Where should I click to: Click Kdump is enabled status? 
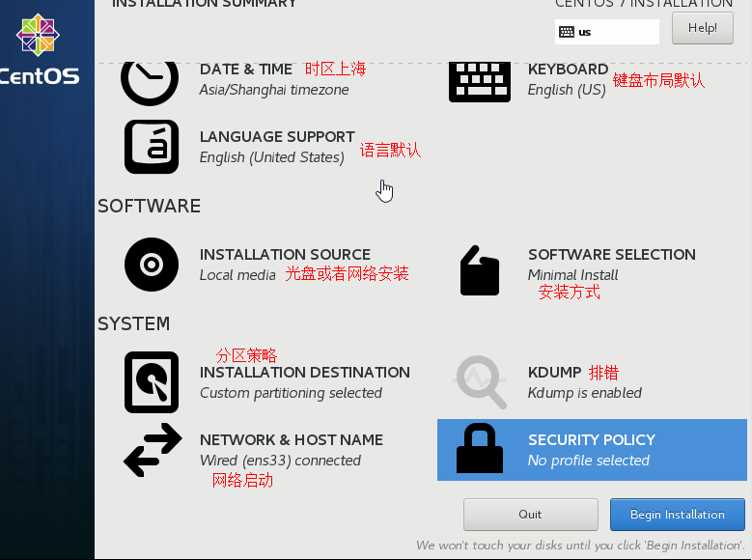point(585,393)
